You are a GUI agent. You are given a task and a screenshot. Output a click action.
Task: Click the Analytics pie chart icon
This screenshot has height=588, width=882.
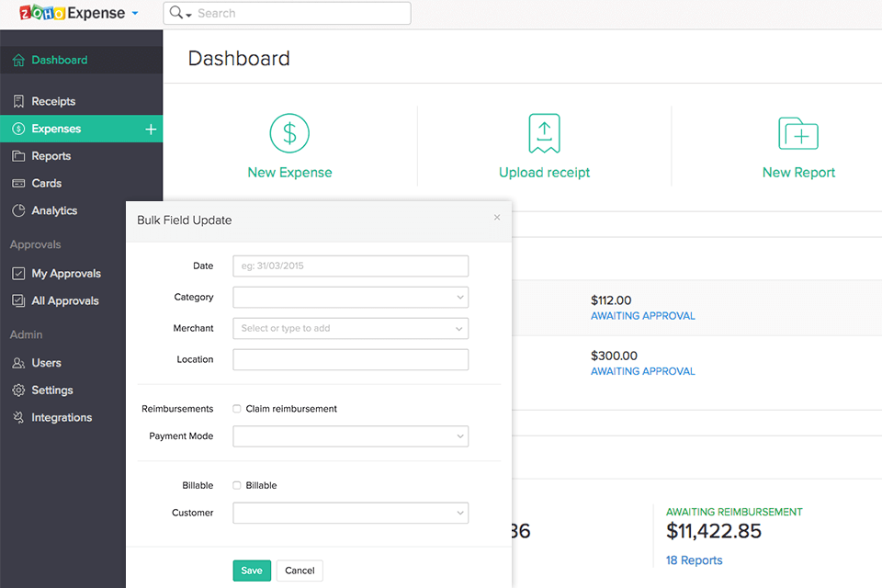(18, 210)
